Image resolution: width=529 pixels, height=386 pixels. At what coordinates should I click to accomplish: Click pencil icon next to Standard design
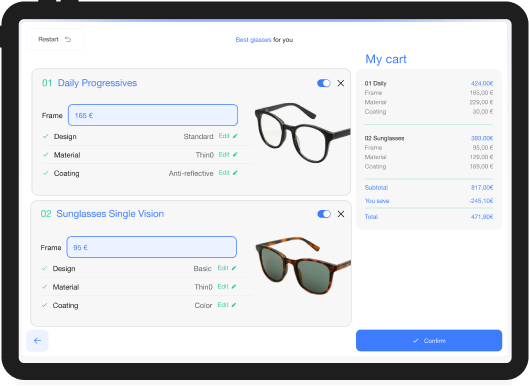click(x=235, y=136)
